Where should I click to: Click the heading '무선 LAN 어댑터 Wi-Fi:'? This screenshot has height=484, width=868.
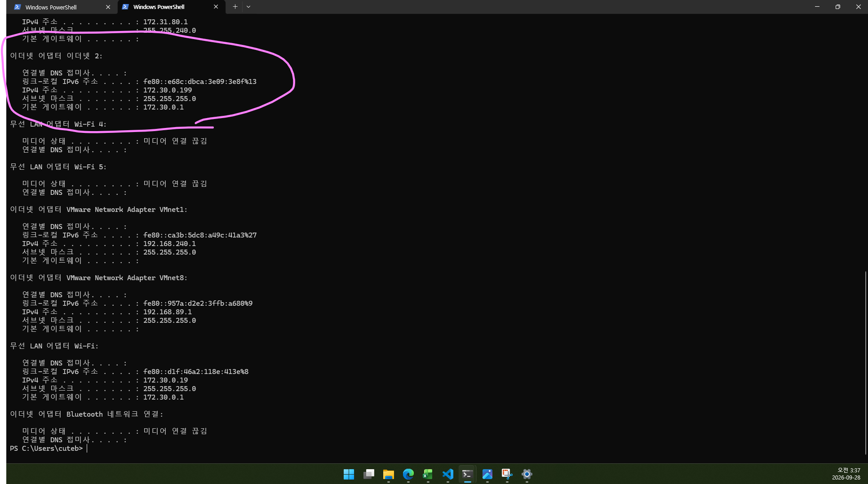pyautogui.click(x=54, y=346)
